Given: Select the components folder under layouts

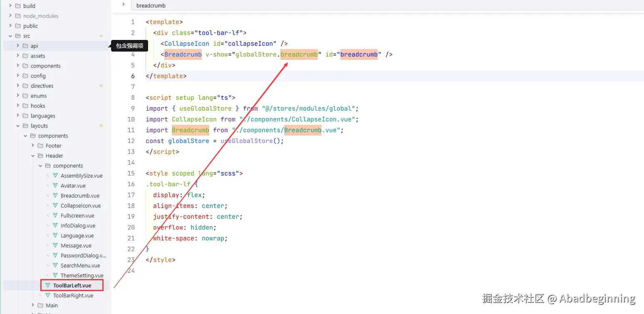Looking at the screenshot, I should point(53,136).
